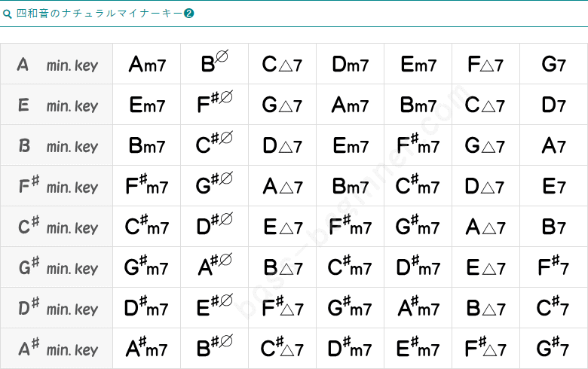This screenshot has width=588, height=369.
Task: Click the Bø chord in A minor row
Action: (214, 64)
